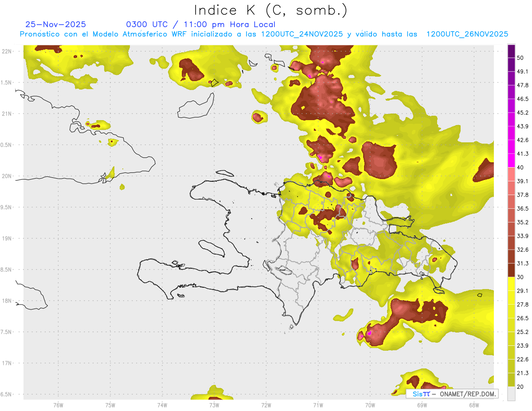Click the "69W" longitude label
532x411 pixels.
(x=422, y=405)
